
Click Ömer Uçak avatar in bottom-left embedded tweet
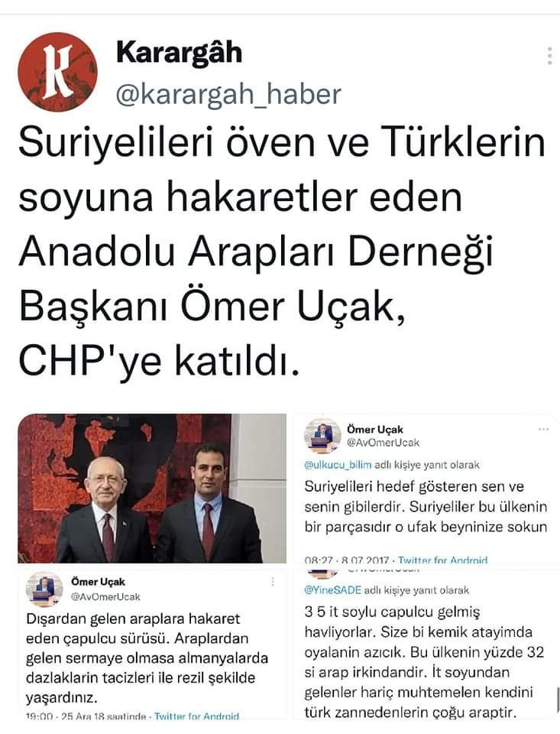click(44, 589)
